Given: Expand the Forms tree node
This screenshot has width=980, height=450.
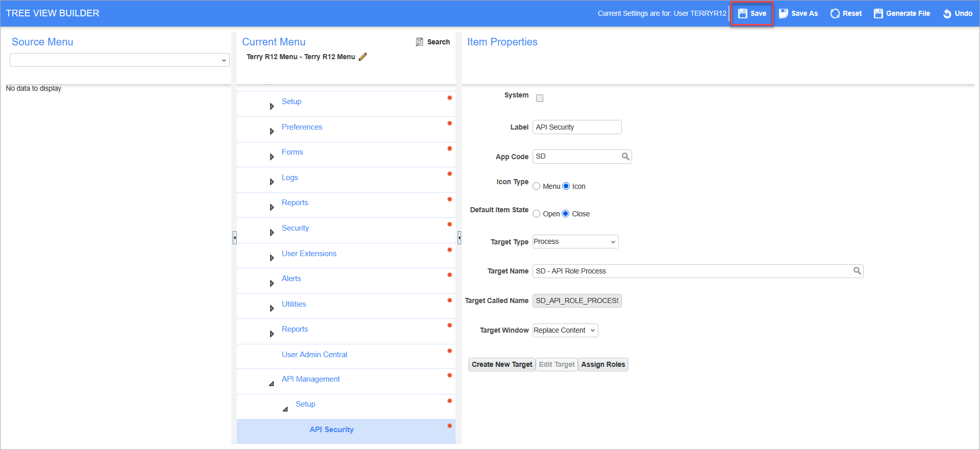Looking at the screenshot, I should coord(272,157).
